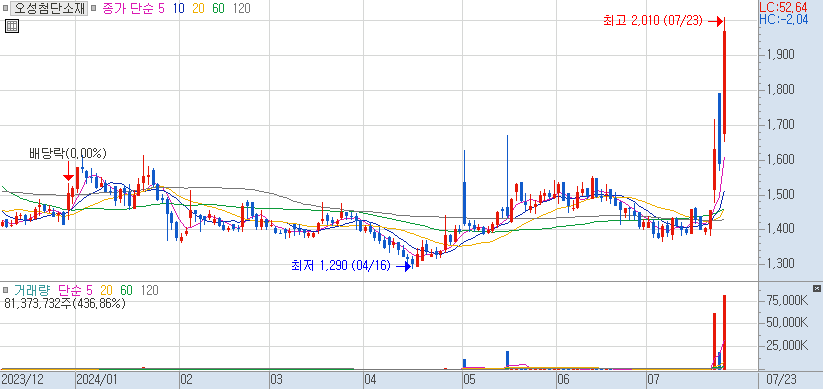Click the small square marker before 거래량

pos(5,290)
